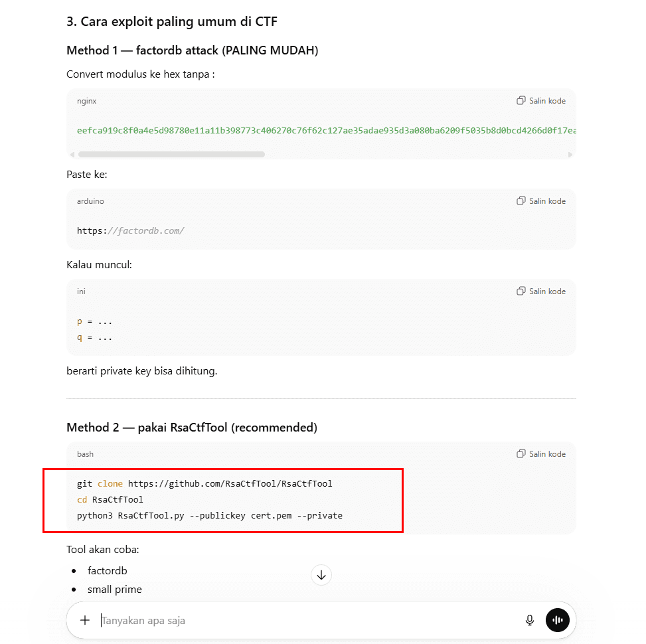Click Salin kode on the arduino block
Screen dimensions: 646x644
(x=541, y=201)
